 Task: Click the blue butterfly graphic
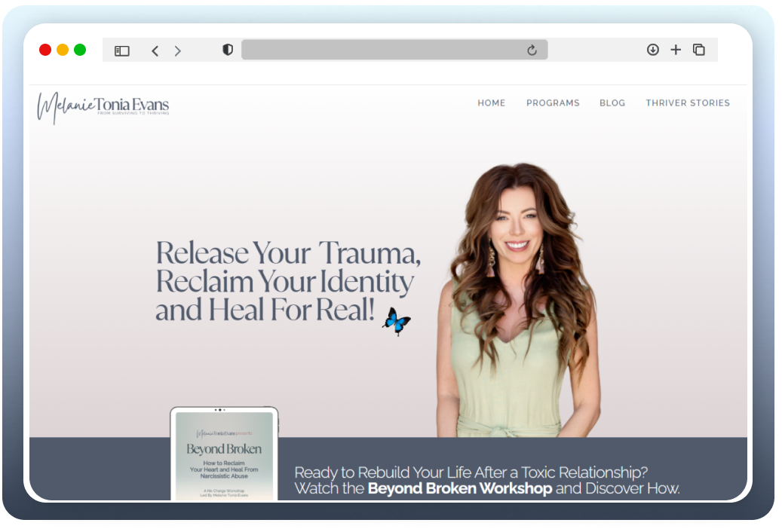(397, 321)
